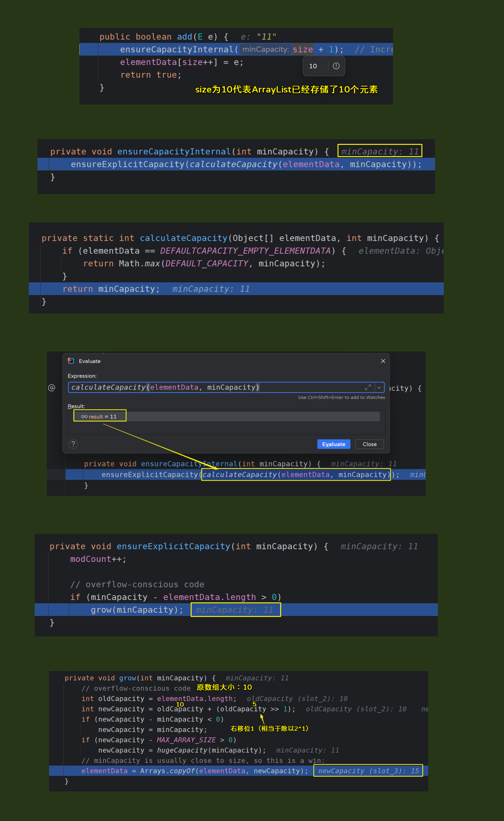Click the value 10 in the popup
The image size is (504, 821).
pos(313,66)
